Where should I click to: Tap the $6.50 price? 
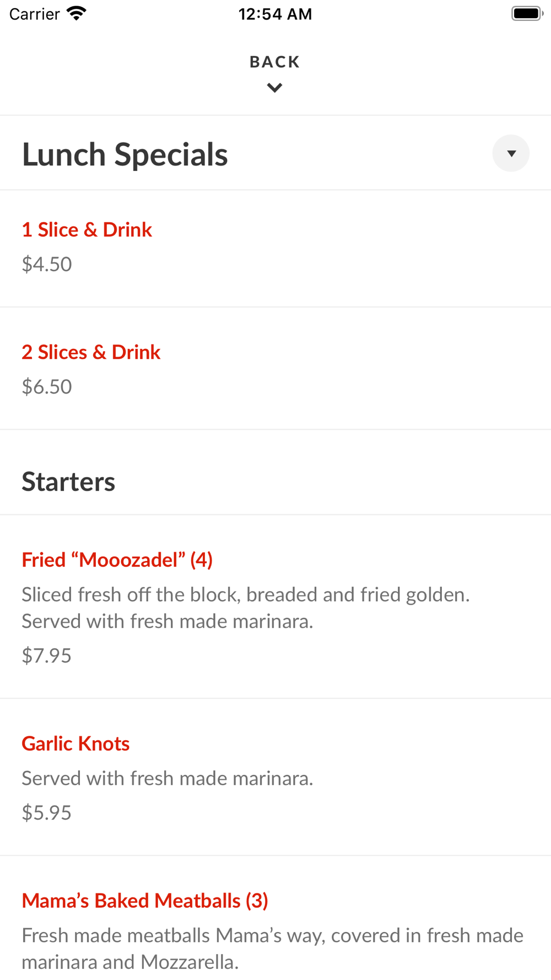(x=47, y=387)
